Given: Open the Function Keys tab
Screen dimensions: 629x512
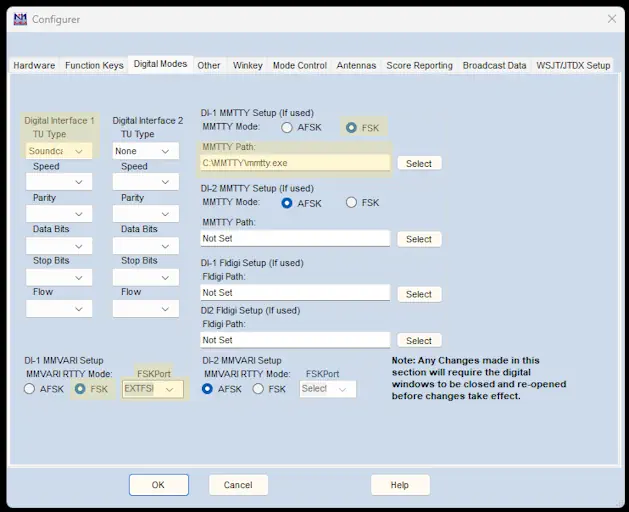Looking at the screenshot, I should [x=94, y=65].
